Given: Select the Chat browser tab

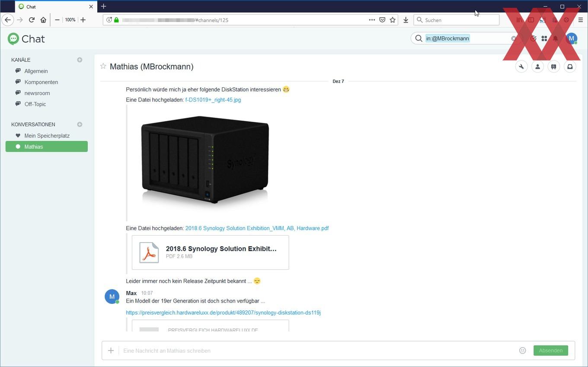Looking at the screenshot, I should (x=56, y=6).
